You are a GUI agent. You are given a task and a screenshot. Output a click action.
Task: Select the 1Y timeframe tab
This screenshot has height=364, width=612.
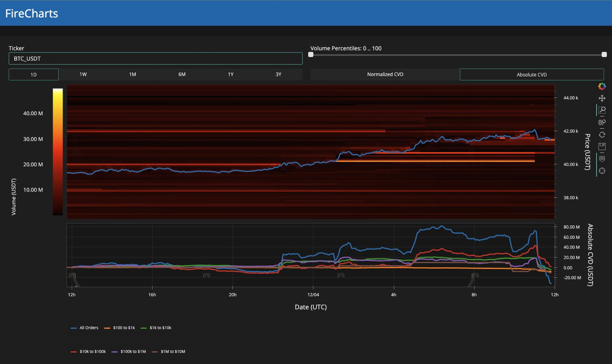tap(231, 74)
